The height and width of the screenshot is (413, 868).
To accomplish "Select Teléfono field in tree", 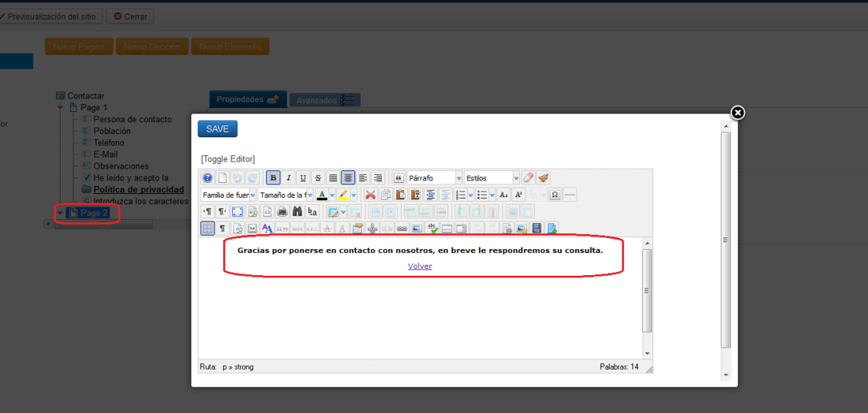I will [x=109, y=143].
